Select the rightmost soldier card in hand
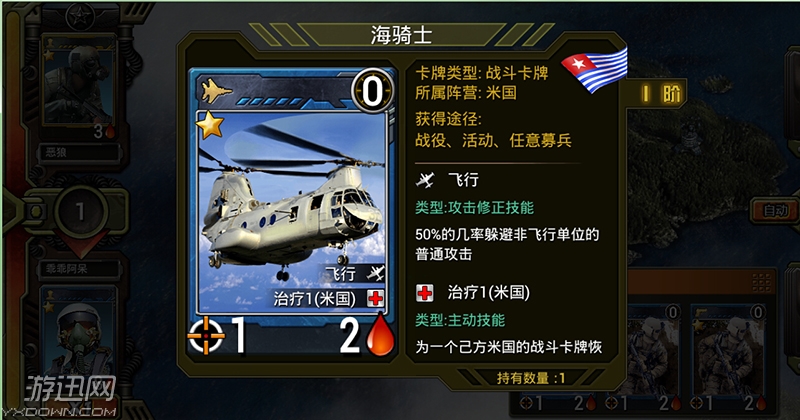Screen dimensions: 800x420 pyautogui.click(x=728, y=357)
